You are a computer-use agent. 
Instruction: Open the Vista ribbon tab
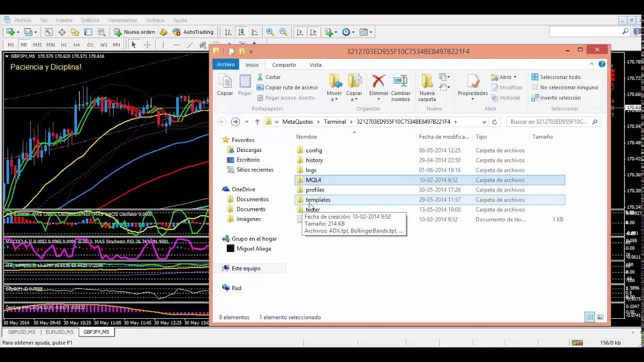(315, 65)
